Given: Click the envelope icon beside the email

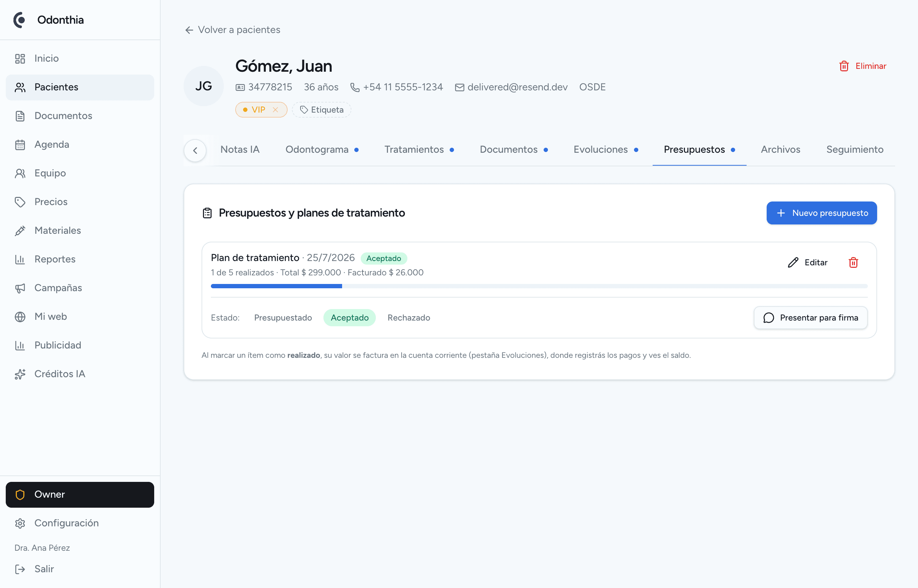Looking at the screenshot, I should tap(459, 87).
